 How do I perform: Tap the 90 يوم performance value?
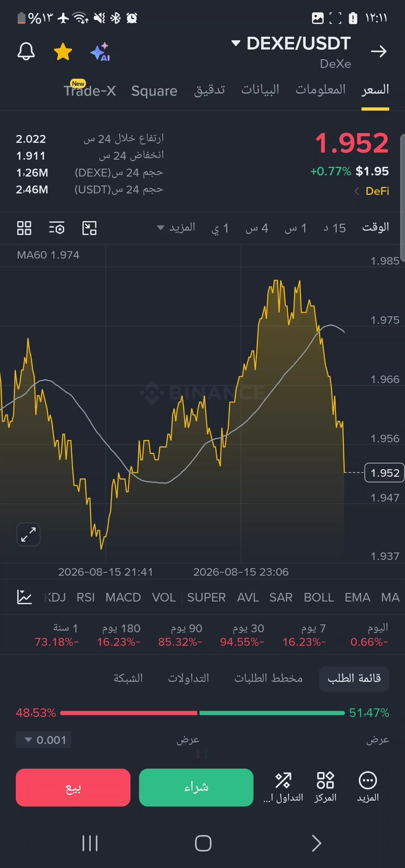tap(180, 642)
